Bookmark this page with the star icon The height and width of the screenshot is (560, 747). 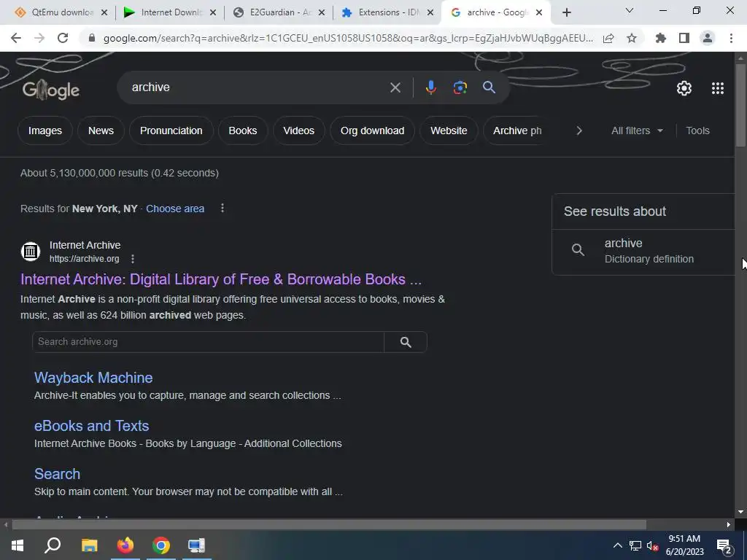click(x=632, y=38)
